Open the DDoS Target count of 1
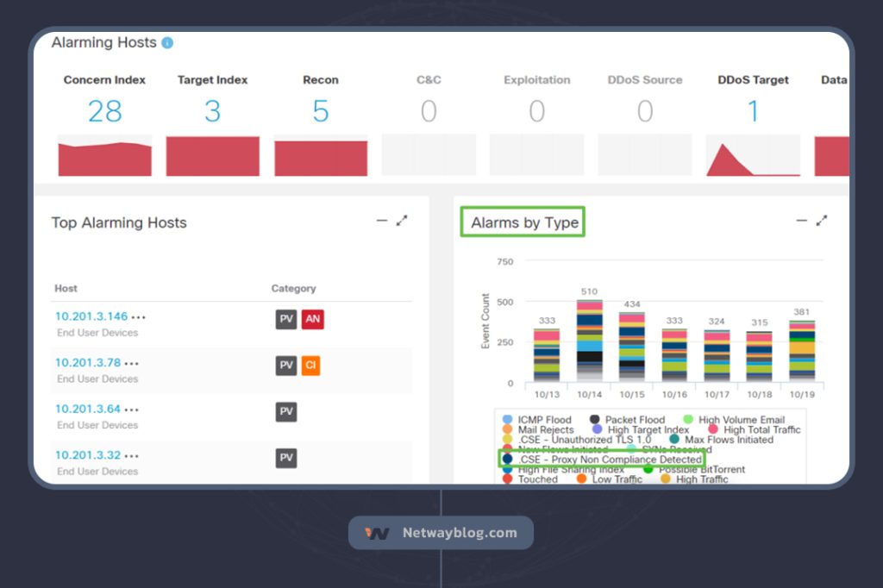Viewport: 883px width, 588px height. pos(753,111)
